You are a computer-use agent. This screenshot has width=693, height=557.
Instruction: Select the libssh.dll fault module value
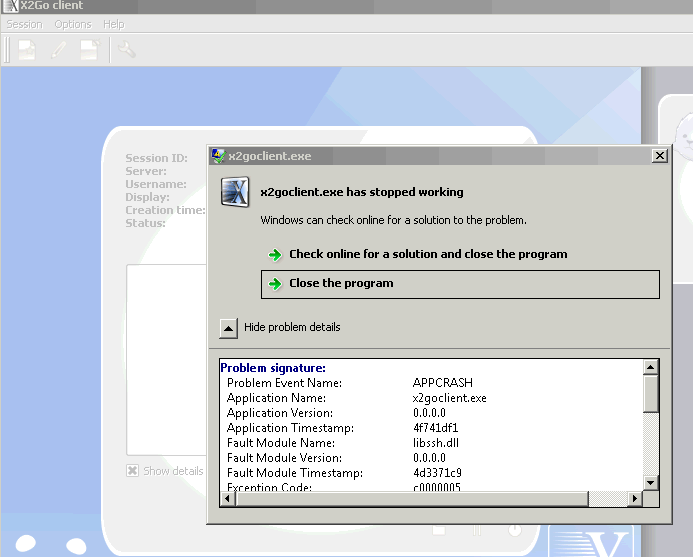(x=436, y=443)
